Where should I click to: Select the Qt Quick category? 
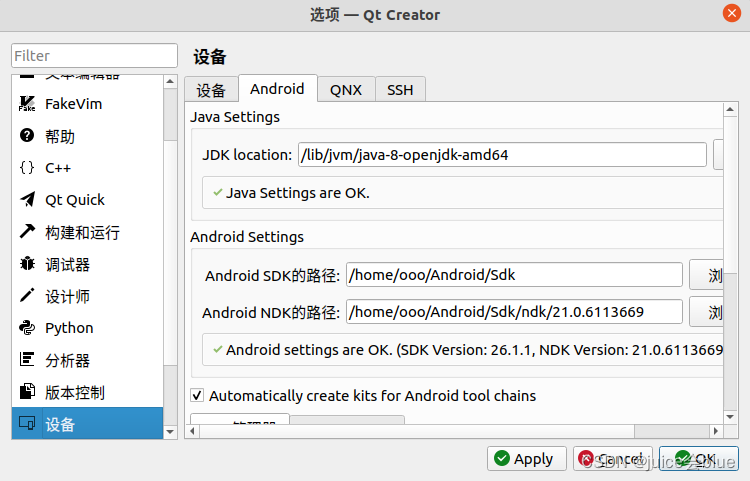point(88,199)
